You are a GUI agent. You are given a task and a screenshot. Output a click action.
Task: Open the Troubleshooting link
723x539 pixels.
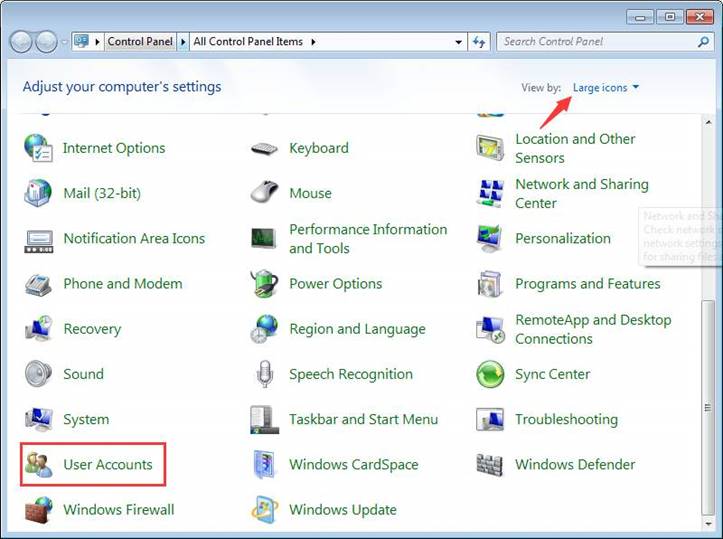[x=566, y=419]
